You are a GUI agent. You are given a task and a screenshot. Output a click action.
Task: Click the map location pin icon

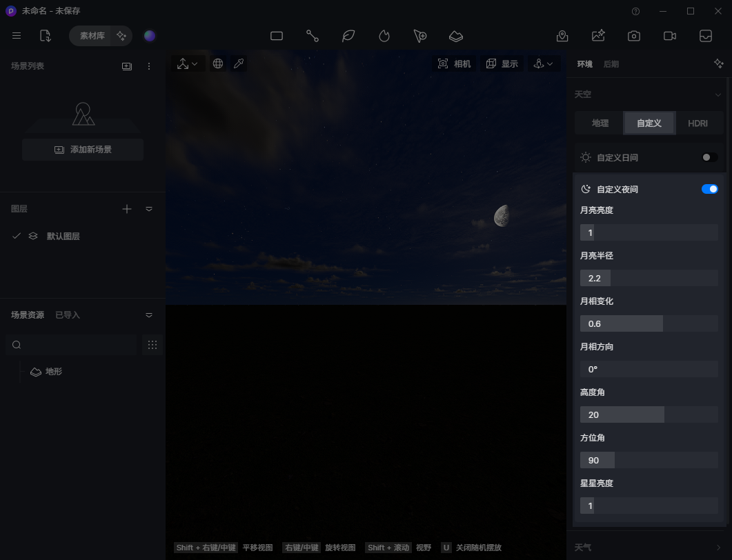pyautogui.click(x=562, y=36)
